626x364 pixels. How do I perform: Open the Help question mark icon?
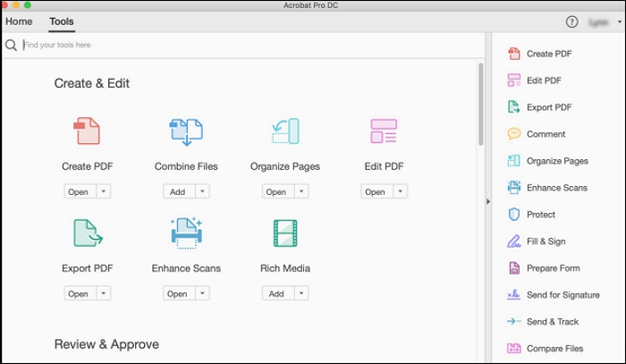click(x=571, y=21)
